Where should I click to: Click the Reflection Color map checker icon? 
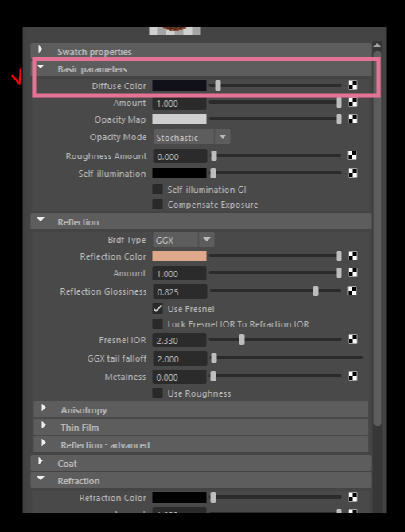click(352, 256)
